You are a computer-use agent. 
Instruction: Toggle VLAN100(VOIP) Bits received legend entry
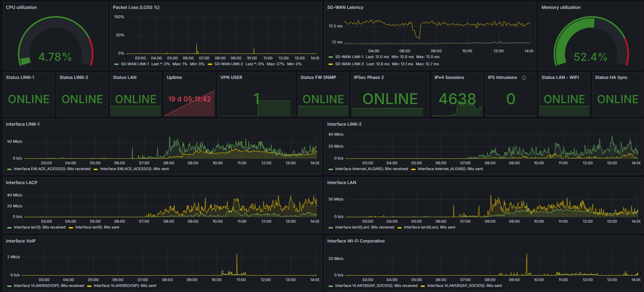tap(49, 286)
